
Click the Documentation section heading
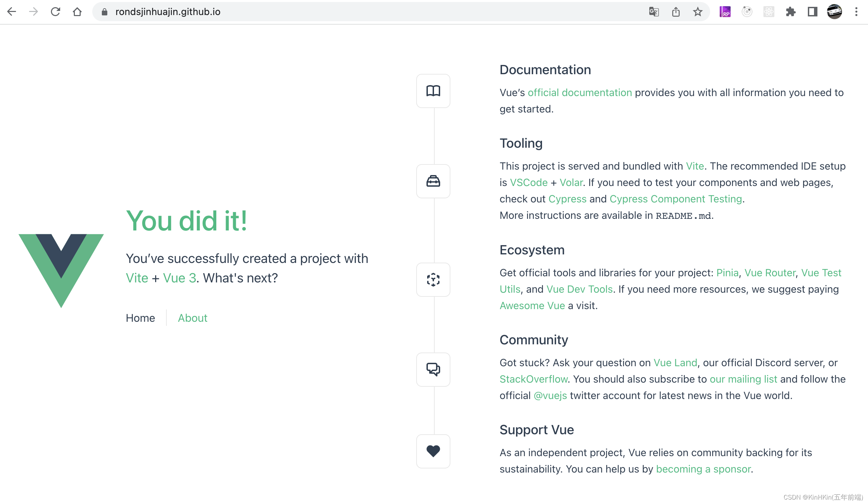click(545, 70)
